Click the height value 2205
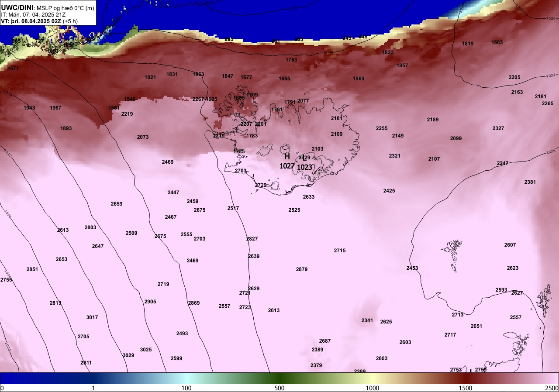The height and width of the screenshot is (392, 559). click(514, 77)
